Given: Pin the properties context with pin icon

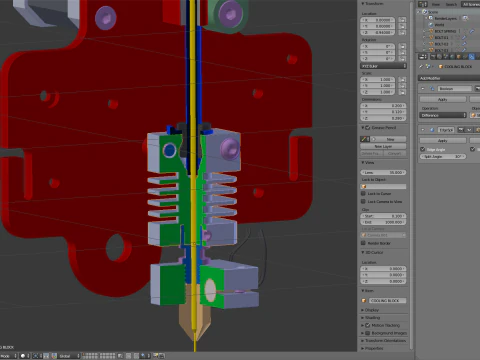Looking at the screenshot, I should tap(421, 67).
